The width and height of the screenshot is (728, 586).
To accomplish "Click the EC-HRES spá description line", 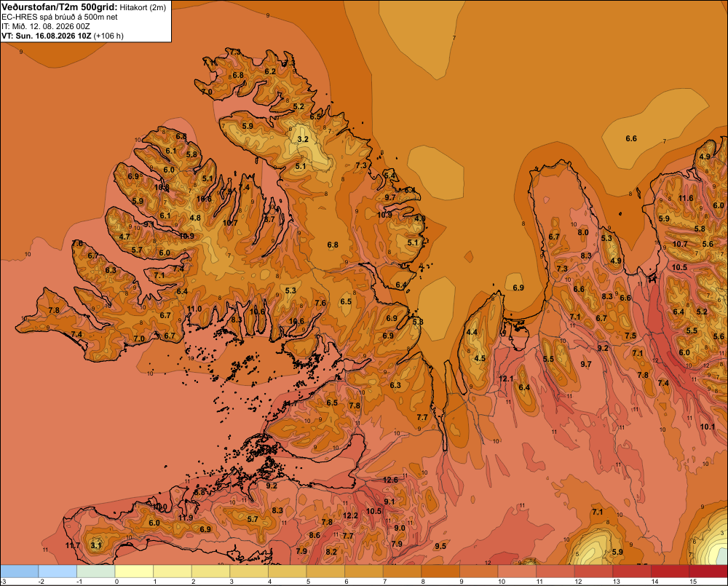I will [60, 17].
